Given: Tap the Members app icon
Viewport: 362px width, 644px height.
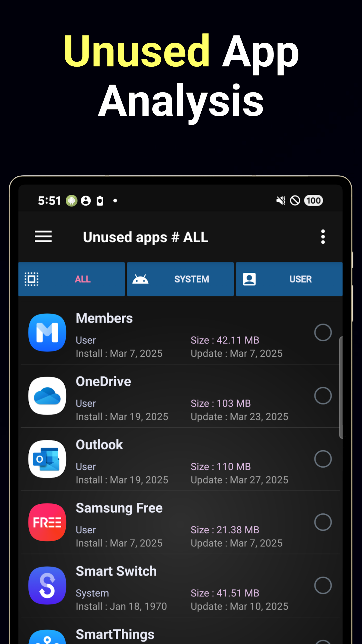Looking at the screenshot, I should (x=47, y=332).
